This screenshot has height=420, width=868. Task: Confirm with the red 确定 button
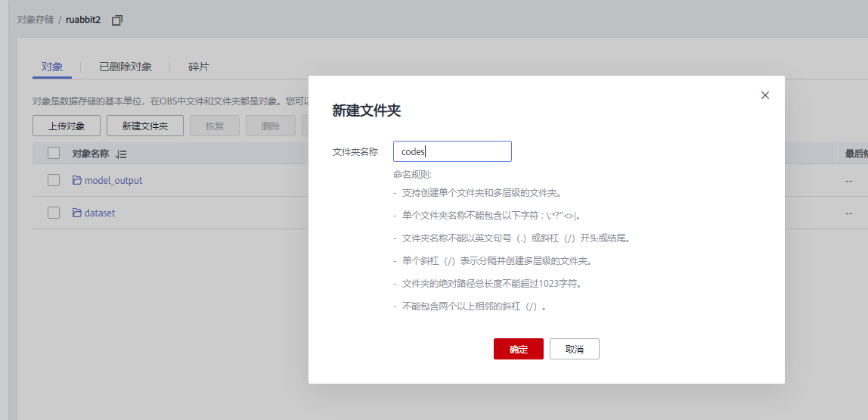(x=519, y=349)
